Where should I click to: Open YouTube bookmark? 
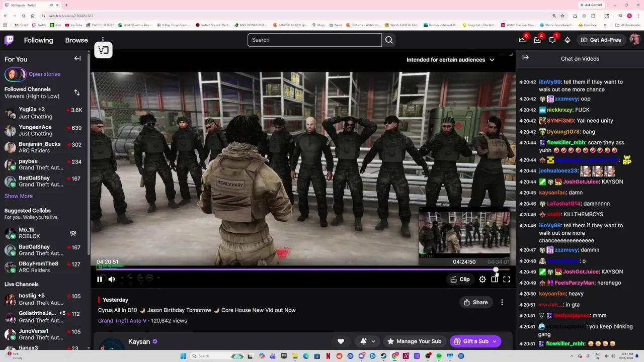73,25
